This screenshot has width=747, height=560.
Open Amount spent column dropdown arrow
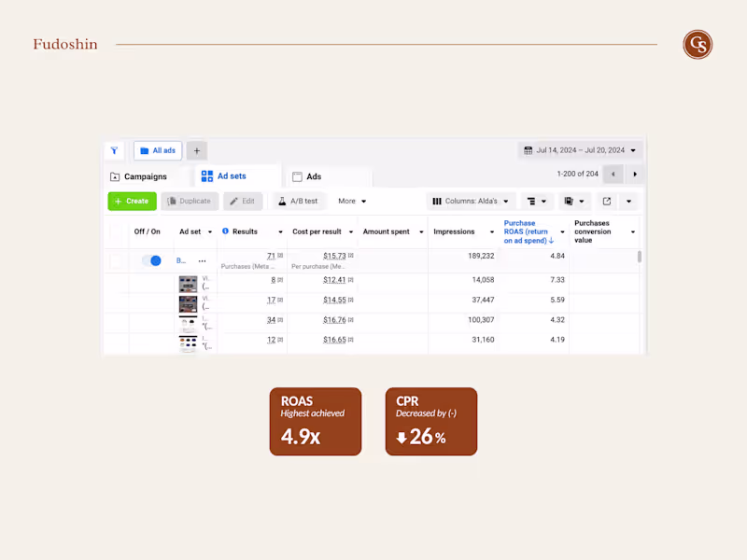421,231
